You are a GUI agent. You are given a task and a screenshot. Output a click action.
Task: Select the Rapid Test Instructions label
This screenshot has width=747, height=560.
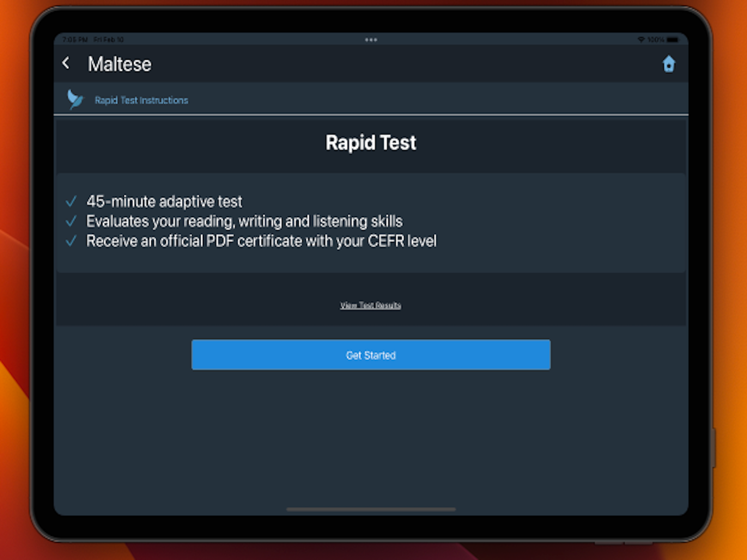pos(141,100)
